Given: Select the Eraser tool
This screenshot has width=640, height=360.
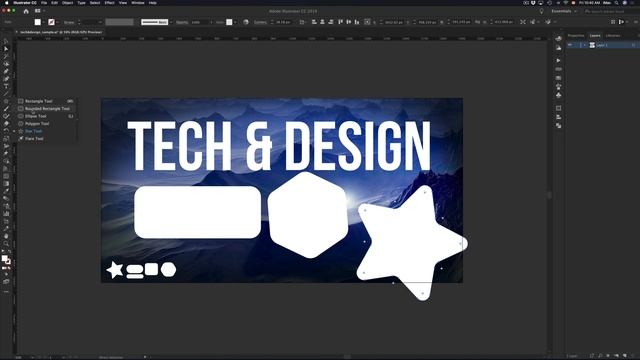Looking at the screenshot, I should click(6, 124).
